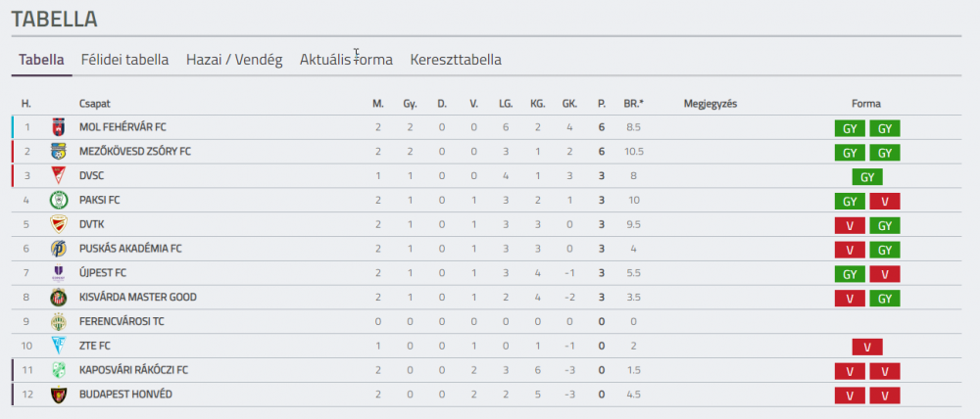Click the Budapest Honvéd crest icon
Screen dimensions: 980x419
[58, 395]
